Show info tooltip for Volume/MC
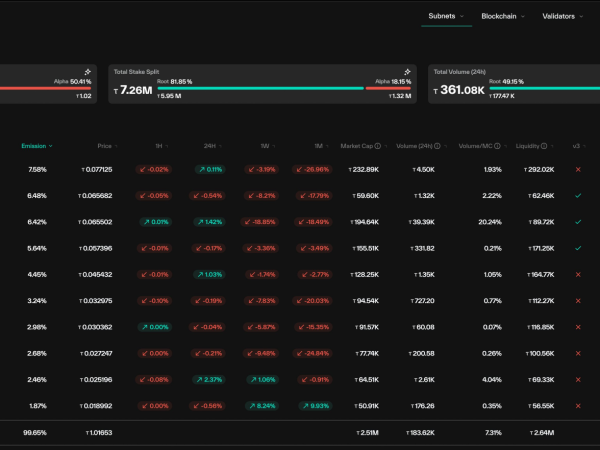The width and height of the screenshot is (600, 450). (497, 146)
